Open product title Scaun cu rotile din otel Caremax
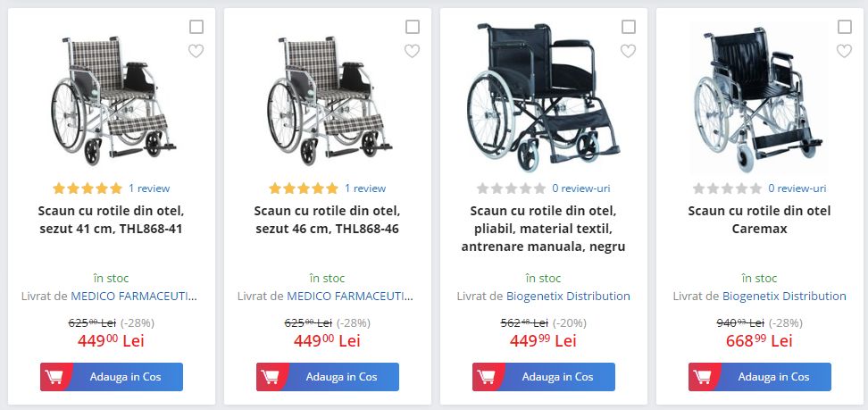 pos(759,220)
